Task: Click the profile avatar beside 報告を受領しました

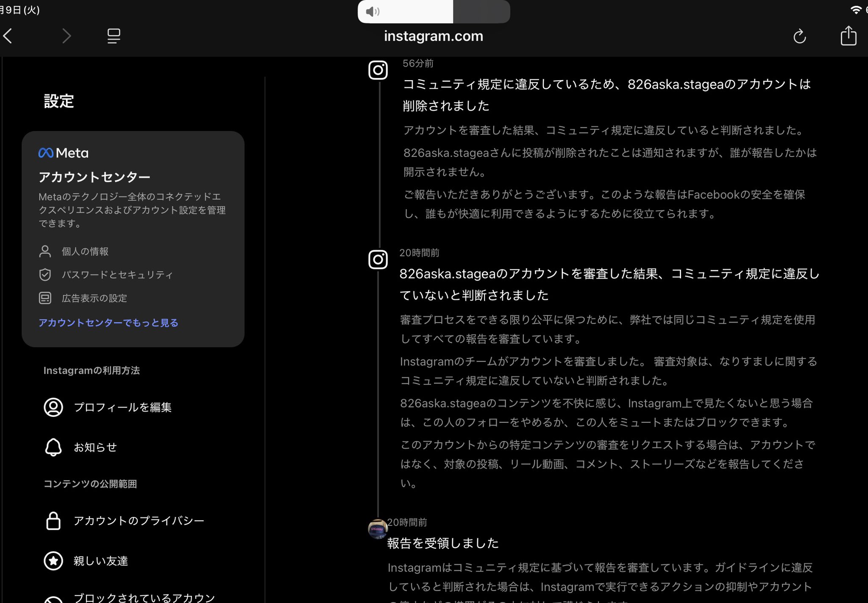Action: coord(378,529)
